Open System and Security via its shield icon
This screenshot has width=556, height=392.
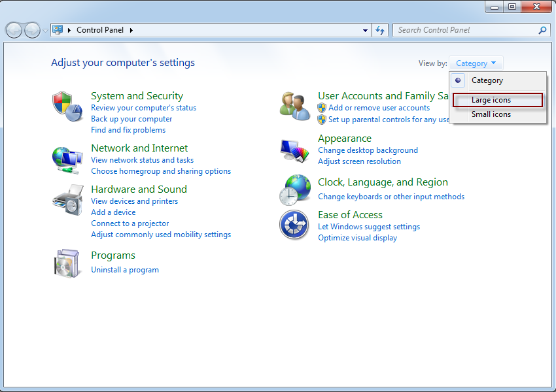[x=67, y=106]
